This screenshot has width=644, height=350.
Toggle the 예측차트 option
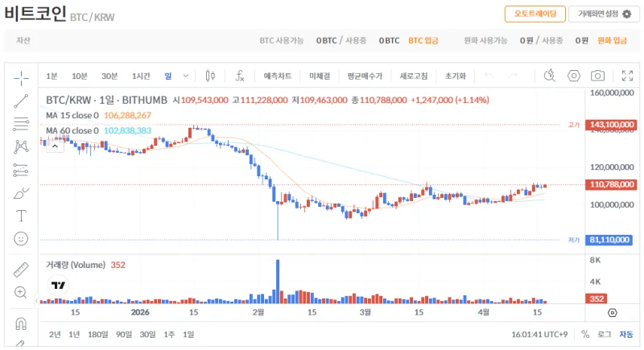click(278, 76)
